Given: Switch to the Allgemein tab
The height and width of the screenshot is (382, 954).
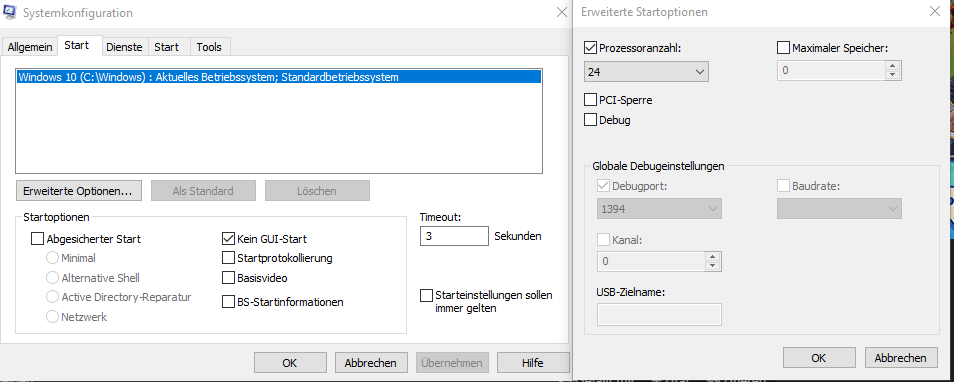Looking at the screenshot, I should tap(30, 47).
